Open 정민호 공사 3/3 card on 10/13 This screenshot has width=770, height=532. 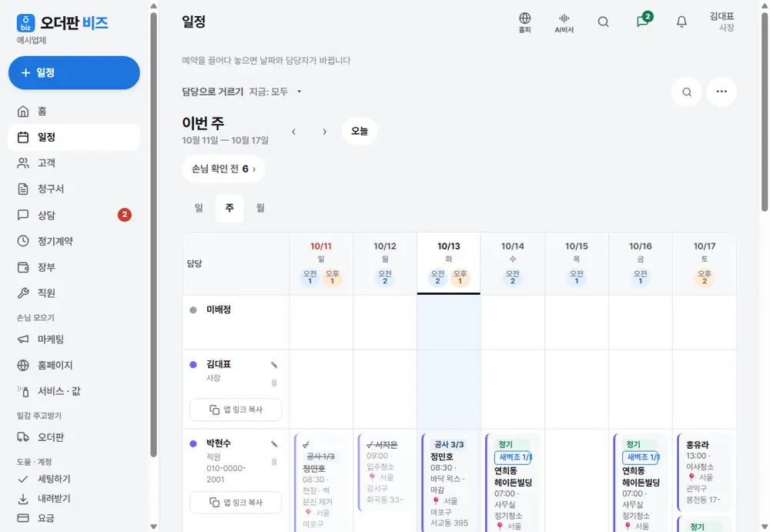(449, 483)
